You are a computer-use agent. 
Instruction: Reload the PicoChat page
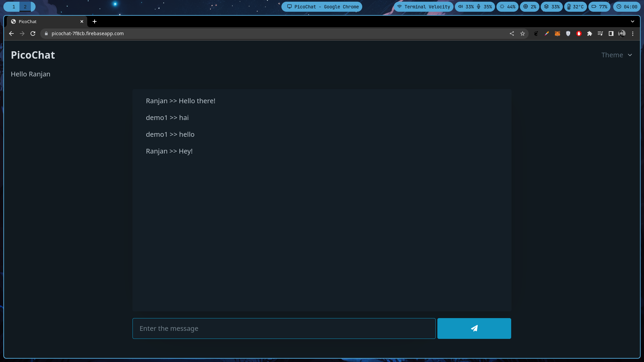(33, 34)
